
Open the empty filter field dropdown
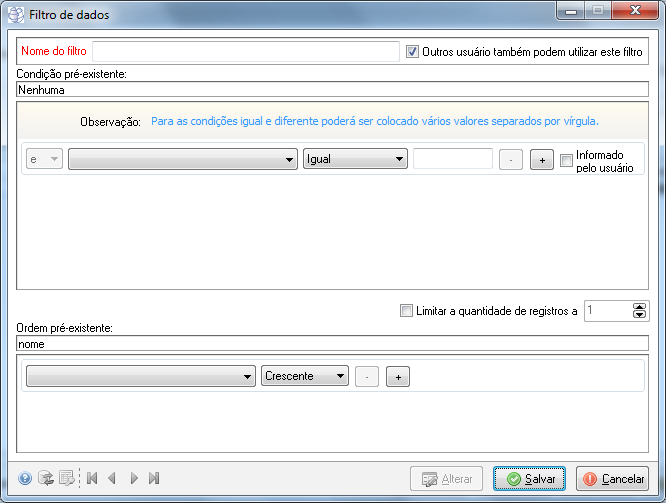(183, 159)
